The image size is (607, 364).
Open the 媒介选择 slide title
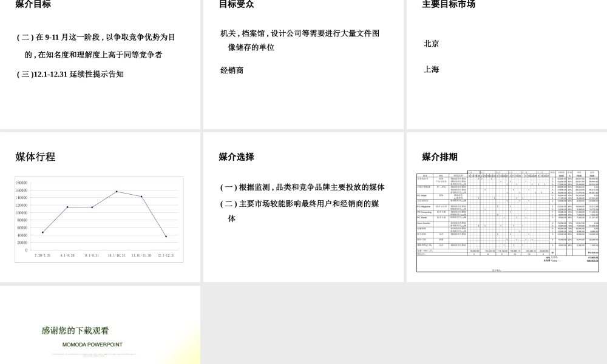click(x=237, y=157)
